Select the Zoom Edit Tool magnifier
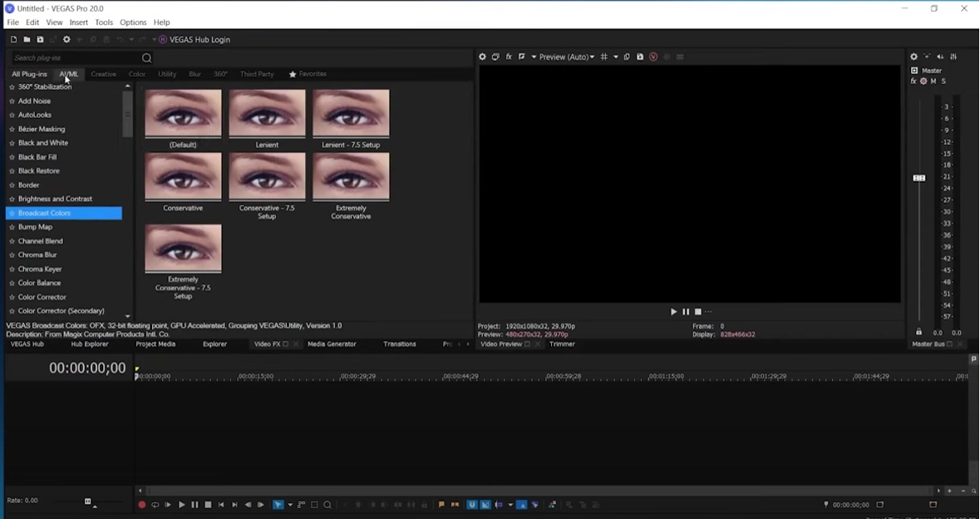The image size is (980, 519). point(327,505)
